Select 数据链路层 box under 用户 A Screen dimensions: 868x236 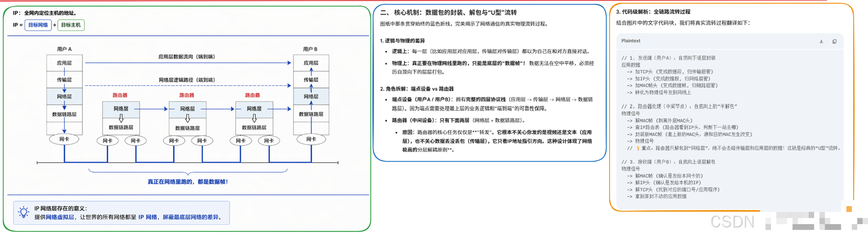point(64,114)
